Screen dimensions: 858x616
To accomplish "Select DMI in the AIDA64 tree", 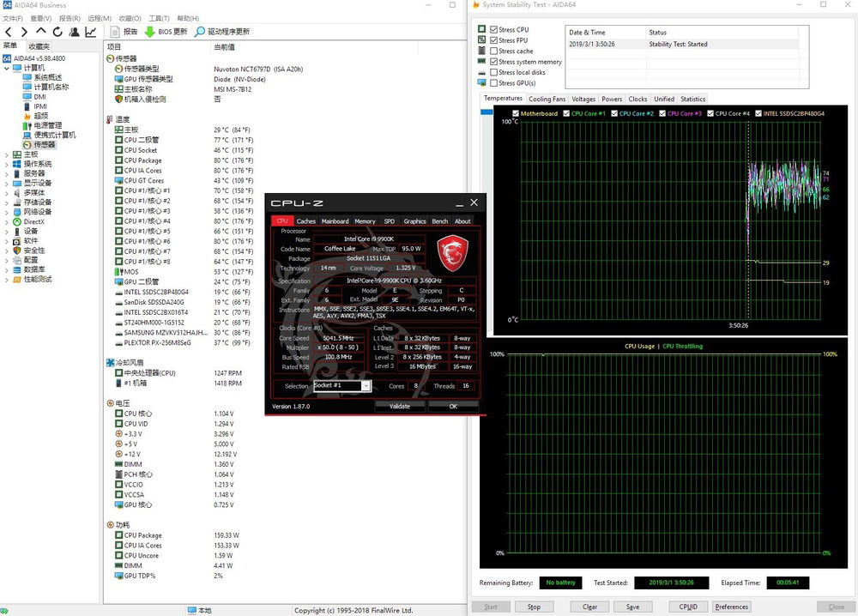I will pos(40,97).
